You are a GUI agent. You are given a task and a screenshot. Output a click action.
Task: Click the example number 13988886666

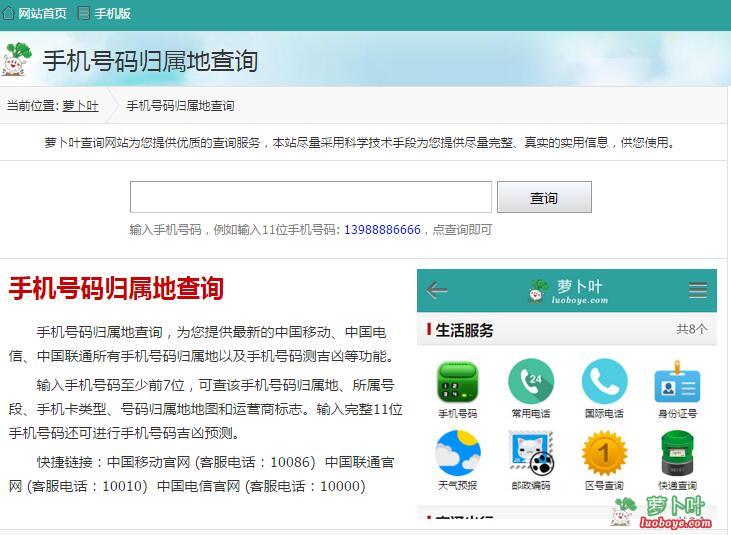(x=382, y=230)
